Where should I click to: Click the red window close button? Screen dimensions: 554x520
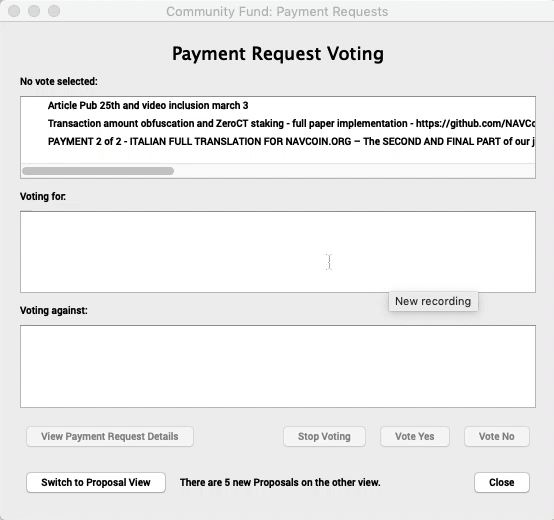(14, 11)
